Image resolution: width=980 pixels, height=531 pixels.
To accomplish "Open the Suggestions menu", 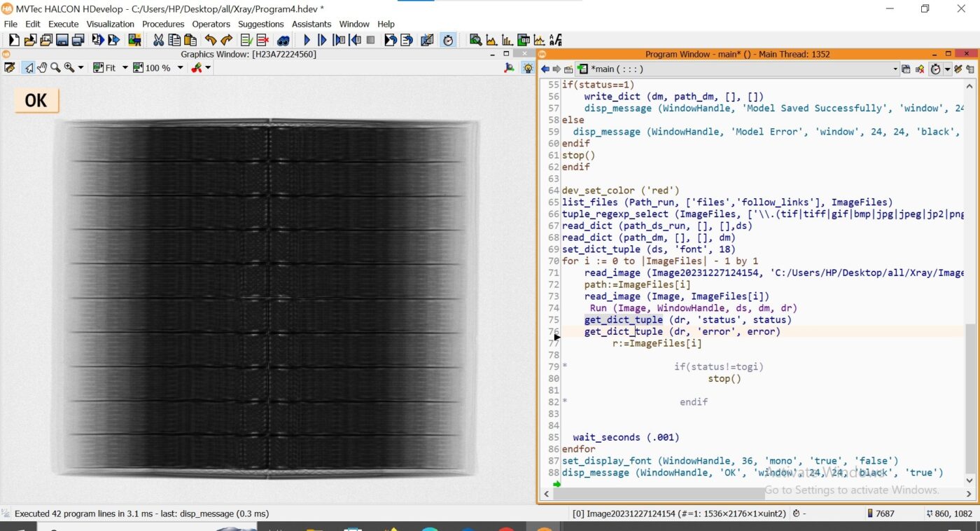I will tap(260, 24).
